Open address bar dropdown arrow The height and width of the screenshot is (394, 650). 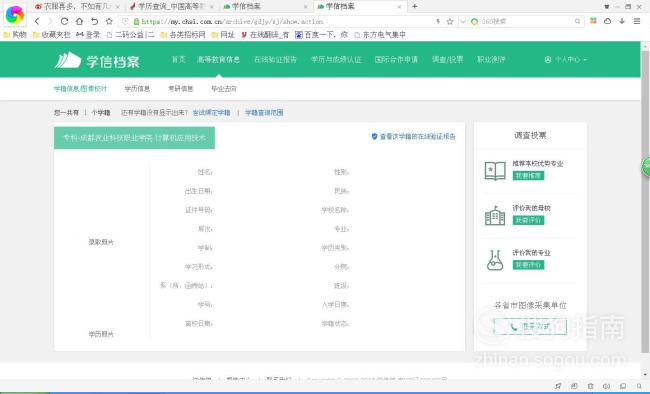click(x=463, y=21)
